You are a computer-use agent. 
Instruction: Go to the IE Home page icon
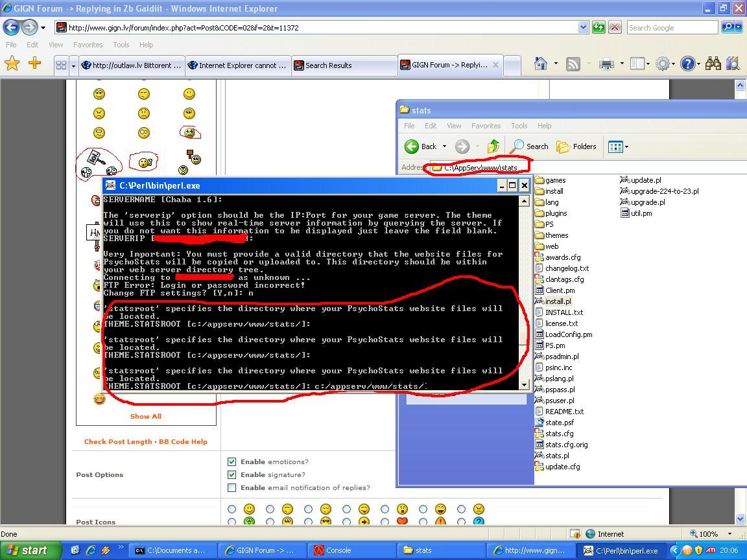[541, 64]
